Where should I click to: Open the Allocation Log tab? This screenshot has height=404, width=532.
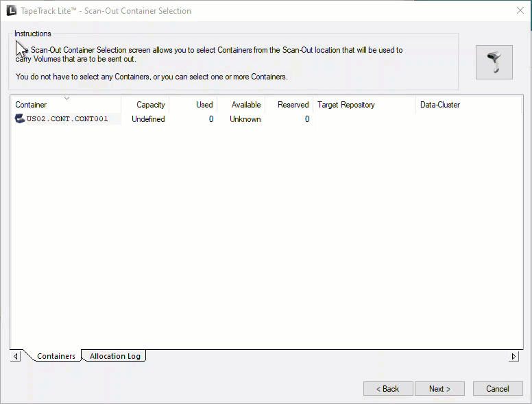click(x=114, y=356)
